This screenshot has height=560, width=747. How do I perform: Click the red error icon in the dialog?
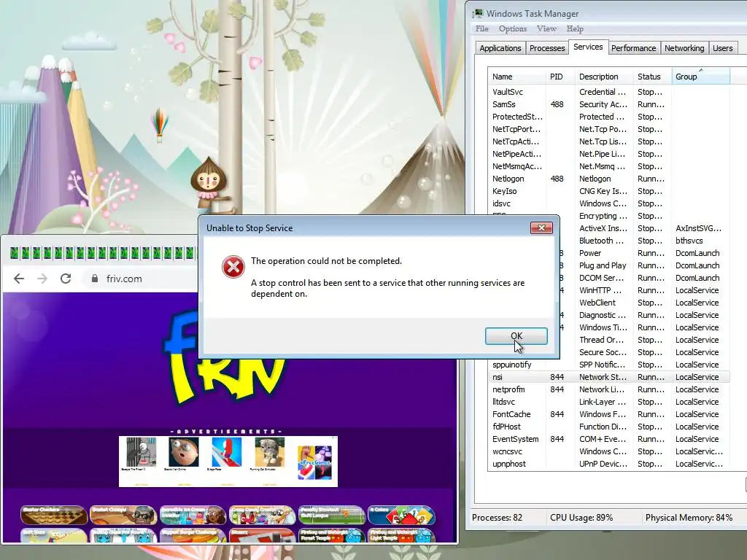point(233,267)
